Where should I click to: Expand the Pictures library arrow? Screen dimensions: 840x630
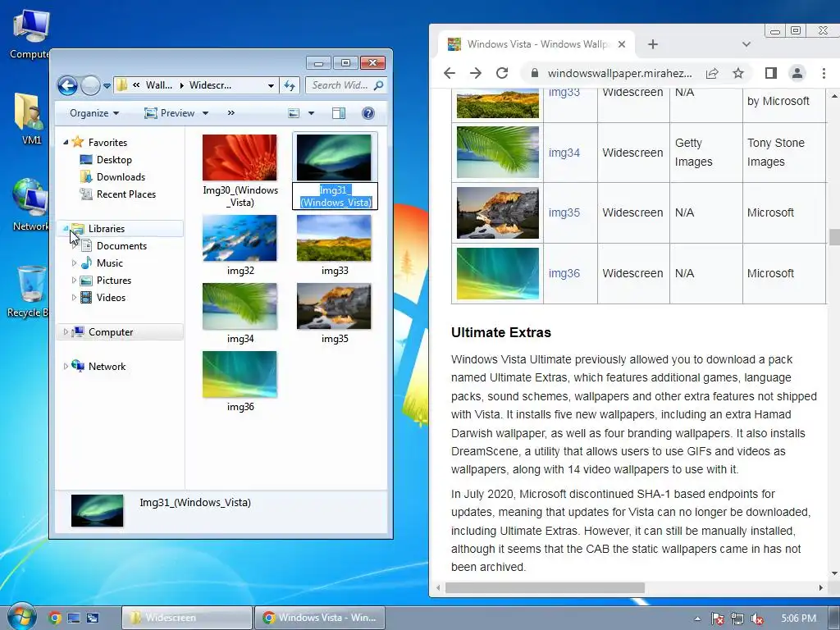pos(74,281)
